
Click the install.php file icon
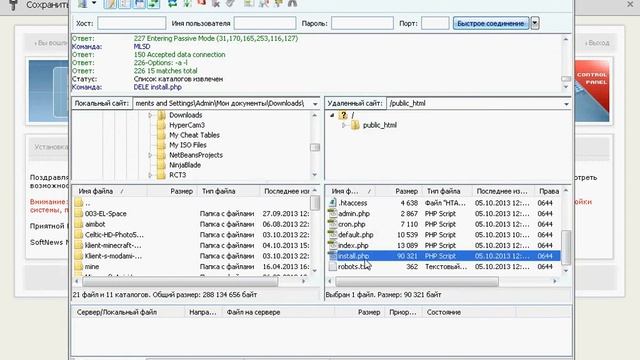(333, 256)
